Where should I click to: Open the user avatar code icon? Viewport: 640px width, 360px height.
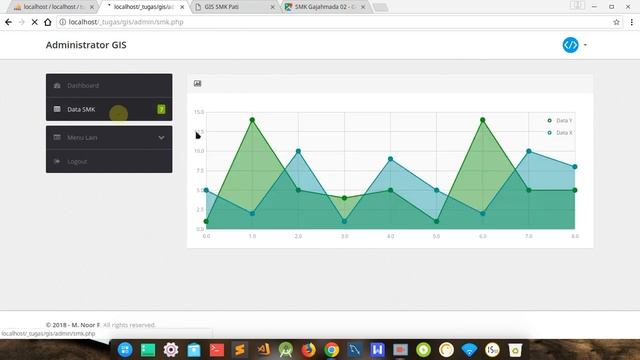pyautogui.click(x=571, y=45)
